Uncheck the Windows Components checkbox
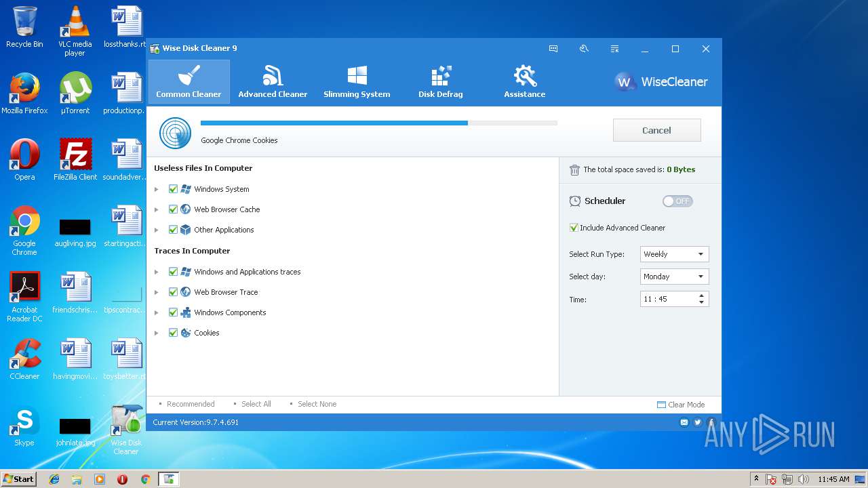This screenshot has width=868, height=488. pyautogui.click(x=173, y=312)
